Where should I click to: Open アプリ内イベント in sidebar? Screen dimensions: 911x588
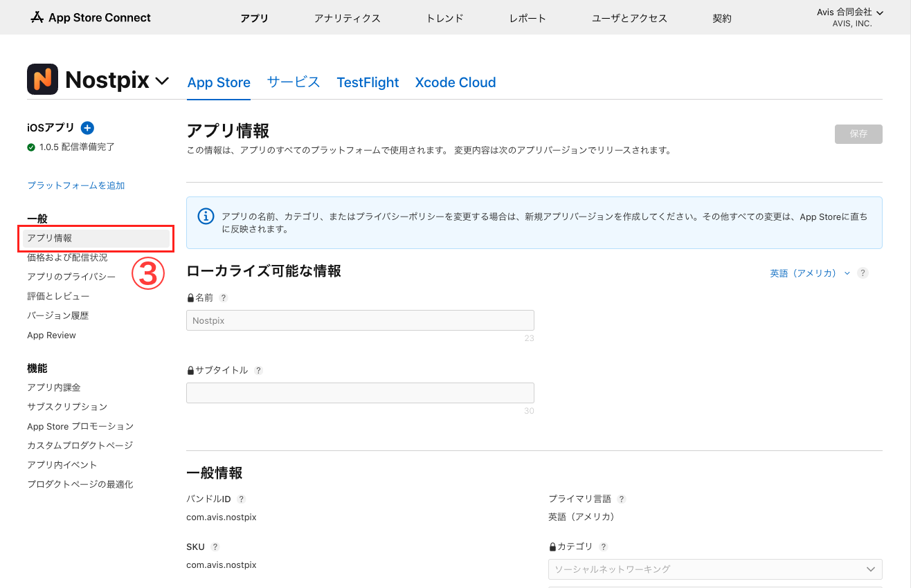pos(62,465)
